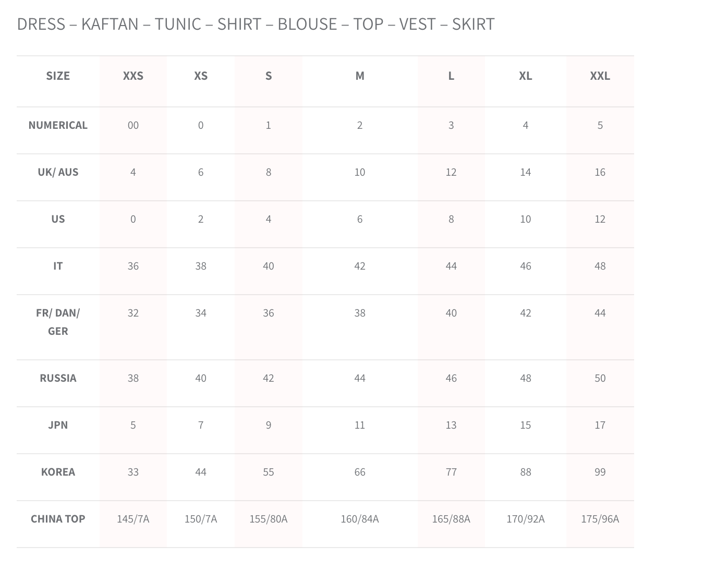Select the XS size header cell
The width and height of the screenshot is (728, 582).
[201, 76]
